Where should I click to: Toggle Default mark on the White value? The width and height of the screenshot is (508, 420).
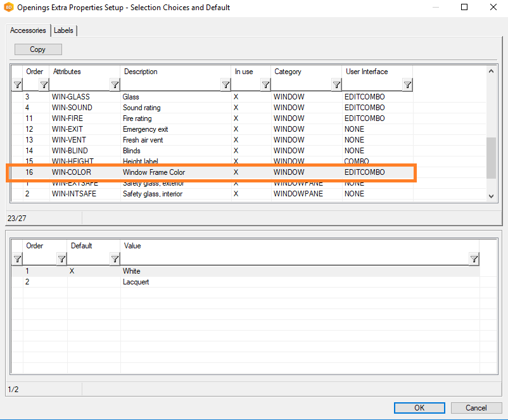pos(72,271)
